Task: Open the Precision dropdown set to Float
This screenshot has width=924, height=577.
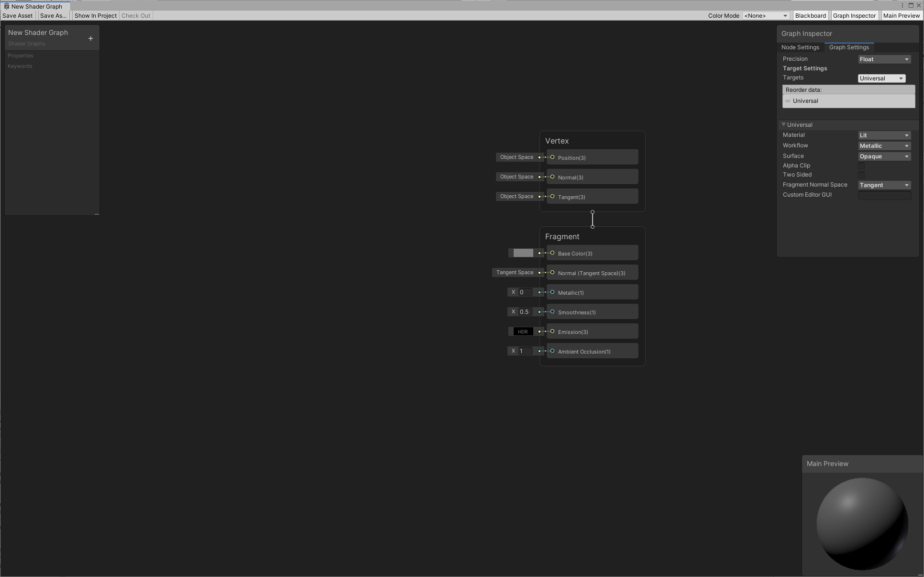Action: [884, 59]
